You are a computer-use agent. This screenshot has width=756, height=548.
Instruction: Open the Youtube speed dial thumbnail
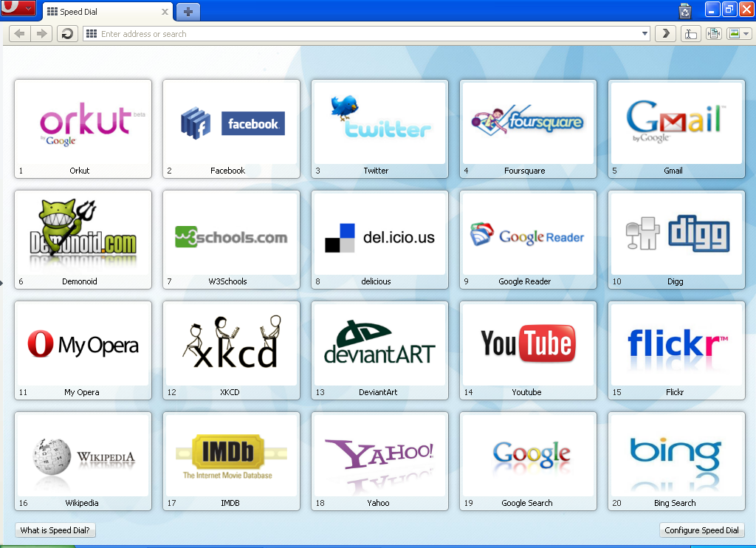528,351
